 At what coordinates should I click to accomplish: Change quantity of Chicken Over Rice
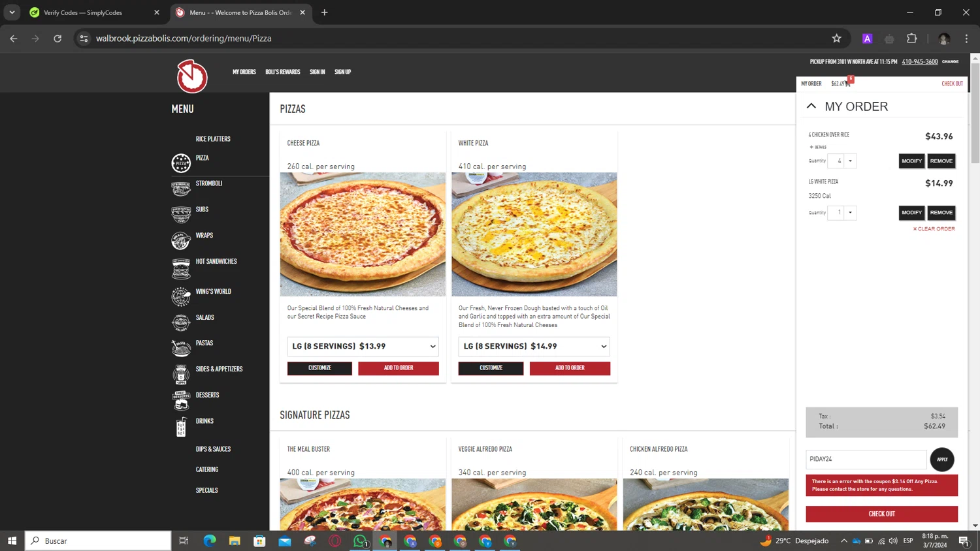[x=841, y=161]
